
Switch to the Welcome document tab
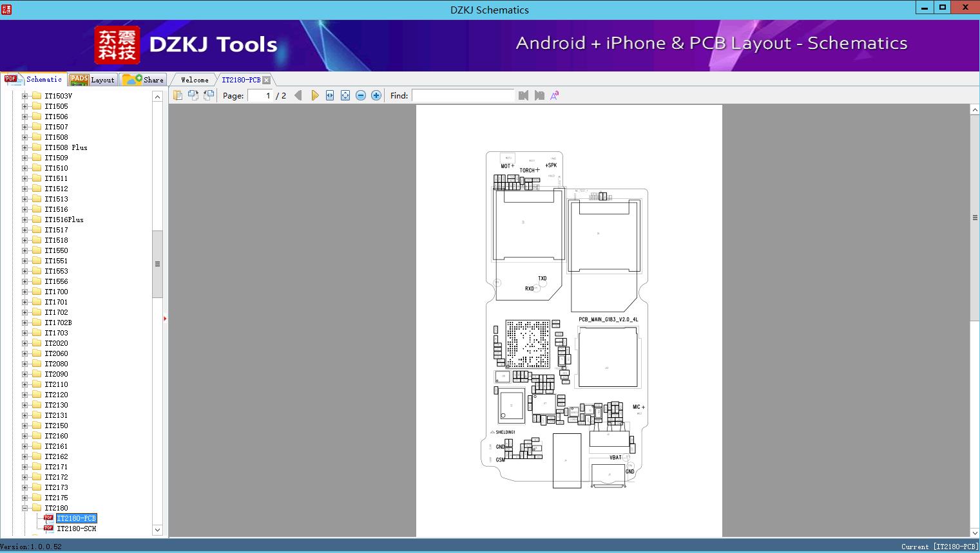pos(194,80)
